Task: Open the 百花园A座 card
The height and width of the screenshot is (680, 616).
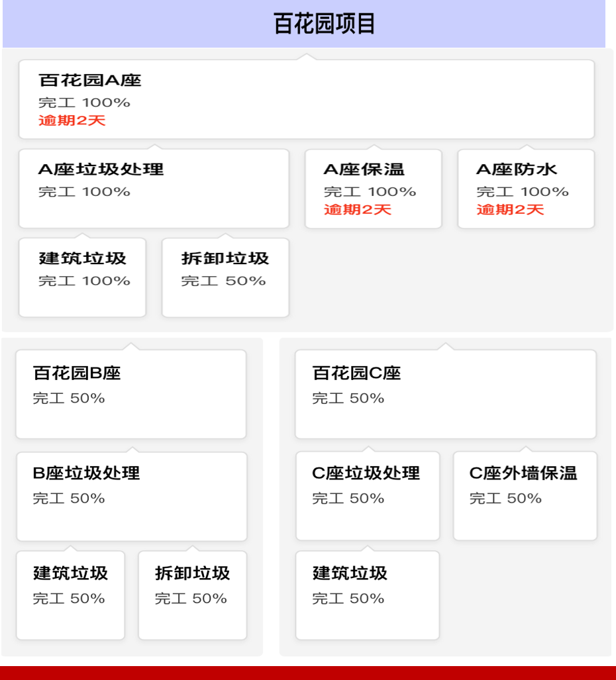Action: click(306, 99)
